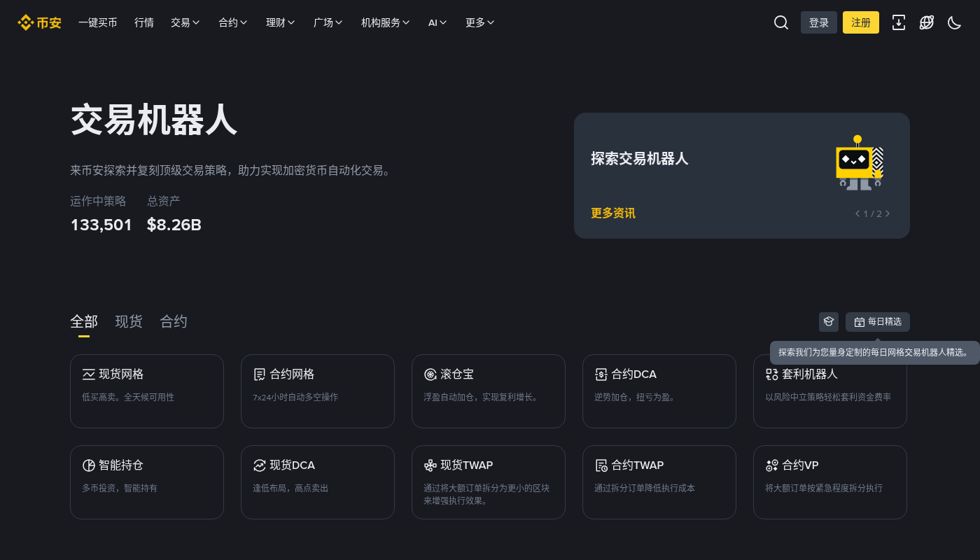Open the 一键买币 menu item
Screen dimensions: 980x560
pyautogui.click(x=98, y=22)
